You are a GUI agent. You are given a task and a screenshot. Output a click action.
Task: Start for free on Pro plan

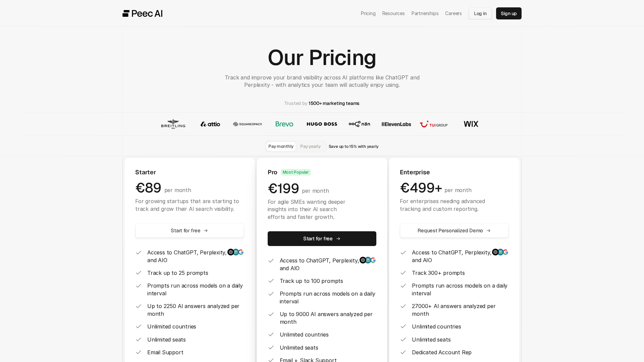[x=322, y=239]
